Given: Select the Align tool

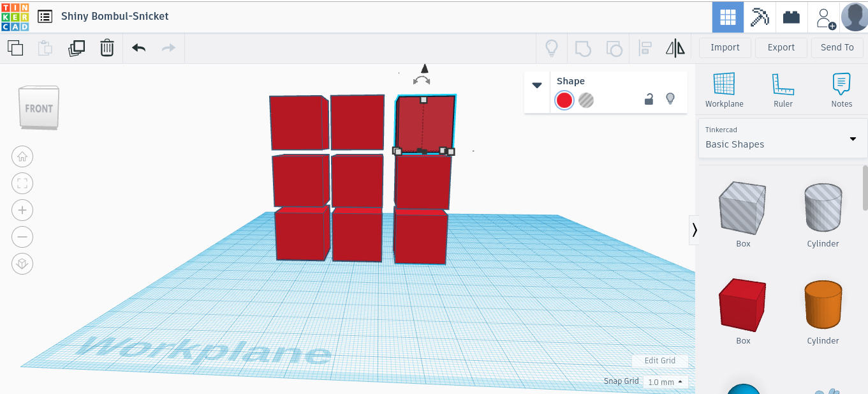Looking at the screenshot, I should pyautogui.click(x=645, y=47).
